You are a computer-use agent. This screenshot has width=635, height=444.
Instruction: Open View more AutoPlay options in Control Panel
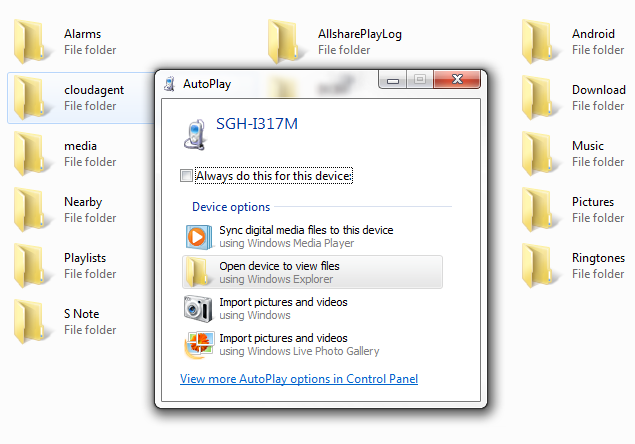click(299, 379)
